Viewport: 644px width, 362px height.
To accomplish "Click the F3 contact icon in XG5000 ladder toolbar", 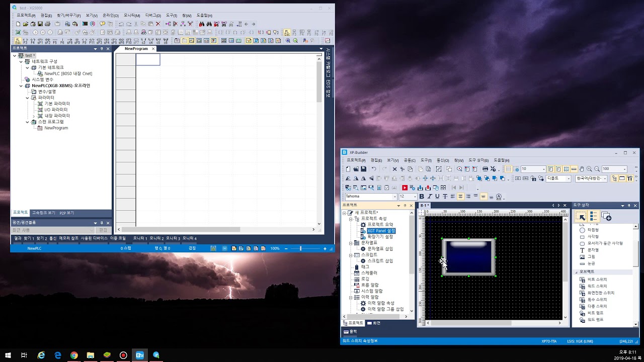I will click(x=25, y=41).
